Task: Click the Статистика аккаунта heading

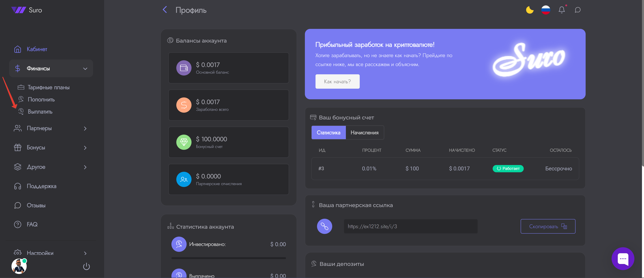Action: pos(205,227)
